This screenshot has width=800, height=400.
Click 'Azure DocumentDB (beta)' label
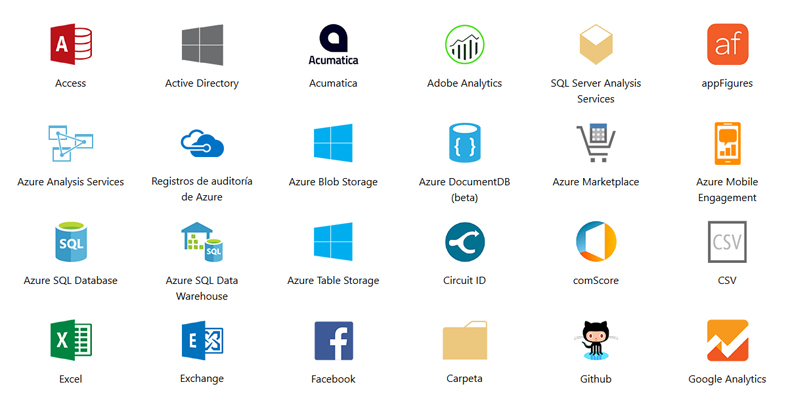[x=464, y=190]
